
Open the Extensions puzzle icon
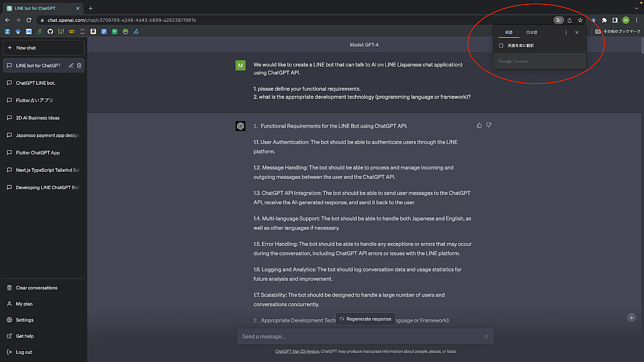604,20
